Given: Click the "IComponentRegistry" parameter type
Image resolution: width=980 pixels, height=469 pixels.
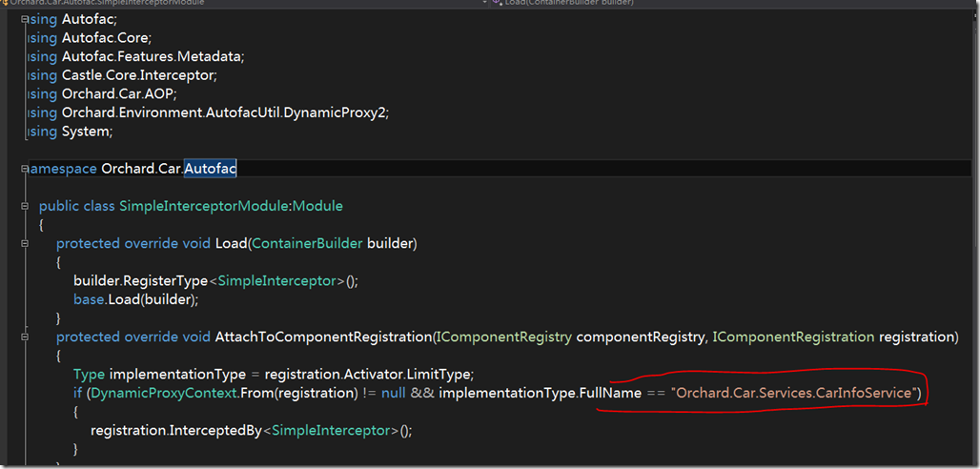Looking at the screenshot, I should (504, 337).
